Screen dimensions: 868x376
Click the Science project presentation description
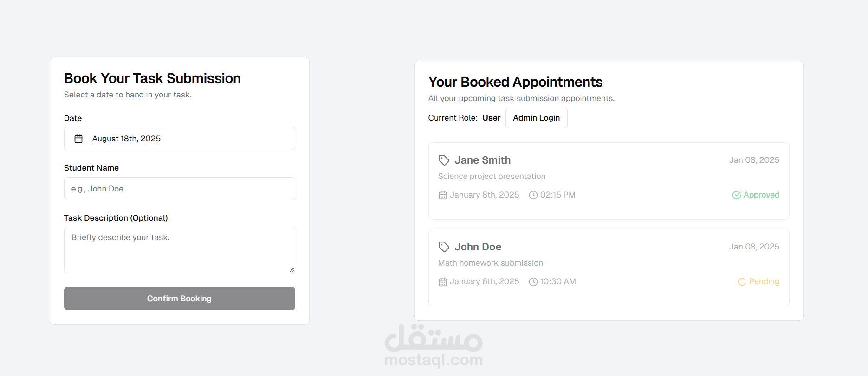point(492,176)
